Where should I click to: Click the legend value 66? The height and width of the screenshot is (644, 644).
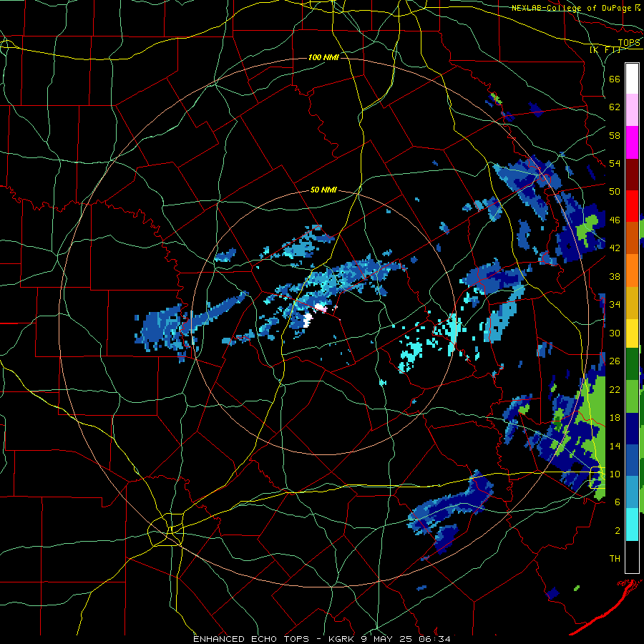coord(615,79)
